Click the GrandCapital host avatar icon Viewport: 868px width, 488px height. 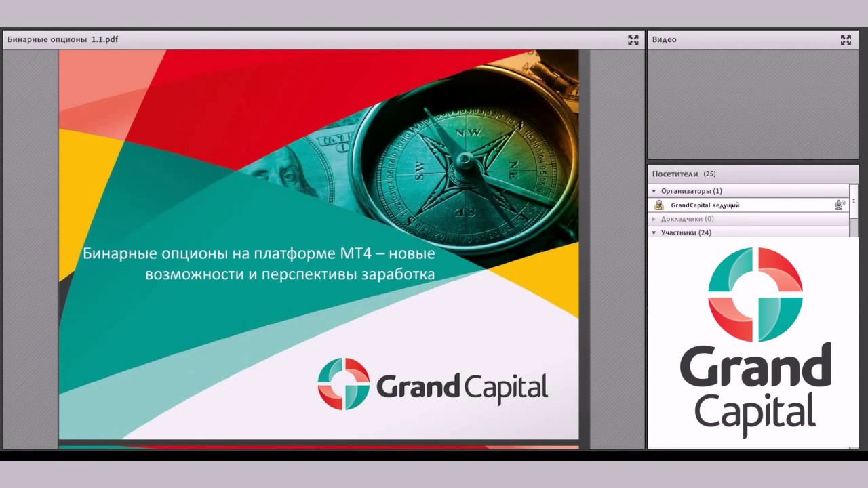tap(658, 205)
